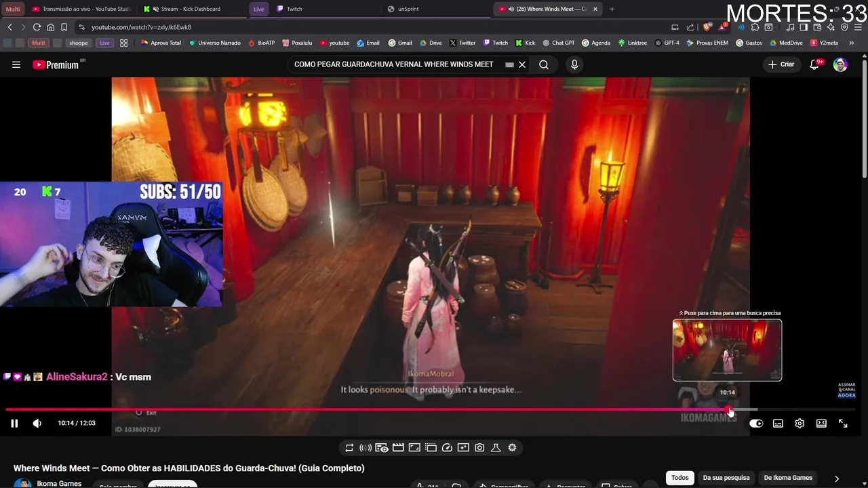Open the YouTube hamburger guide menu
Image resolution: width=868 pixels, height=488 pixels.
(16, 64)
